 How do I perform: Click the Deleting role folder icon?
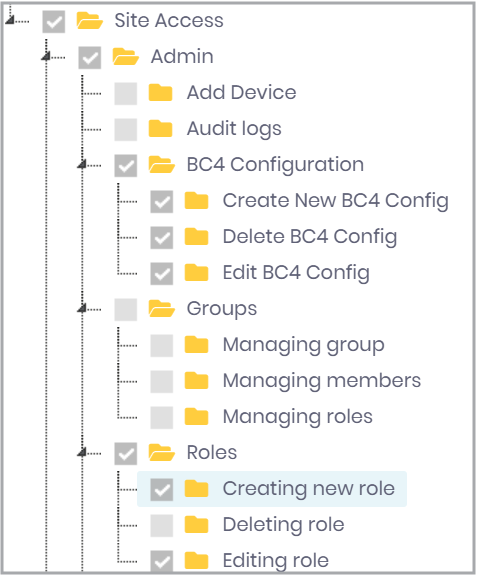pyautogui.click(x=196, y=524)
